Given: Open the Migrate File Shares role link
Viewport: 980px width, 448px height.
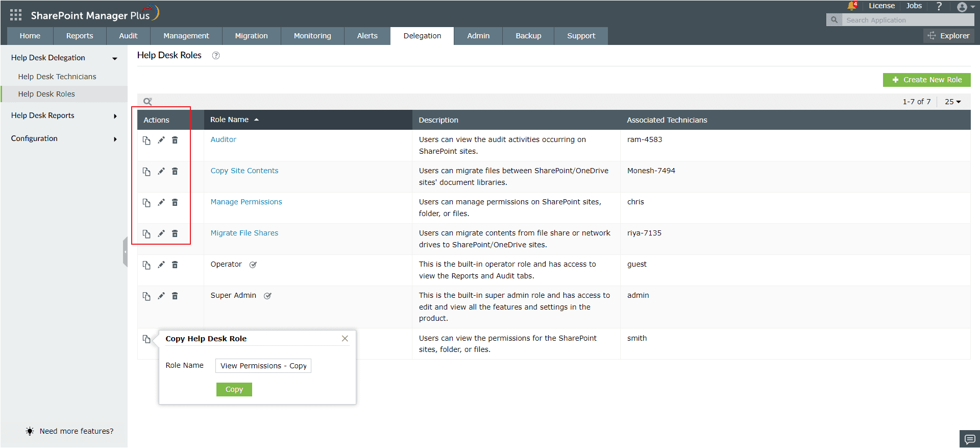Looking at the screenshot, I should click(x=244, y=233).
